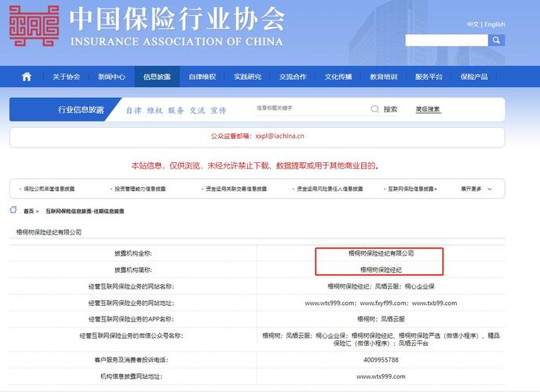Open the 自律维权 menu
This screenshot has width=540, height=392.
(202, 77)
